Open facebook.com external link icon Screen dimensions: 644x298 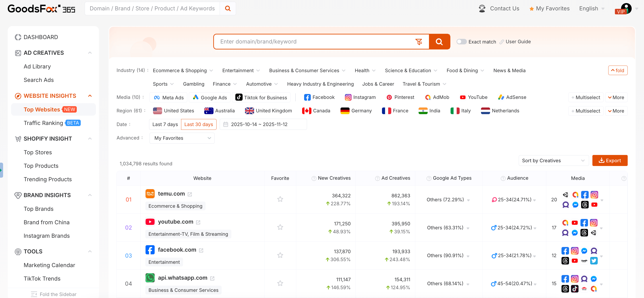click(201, 250)
